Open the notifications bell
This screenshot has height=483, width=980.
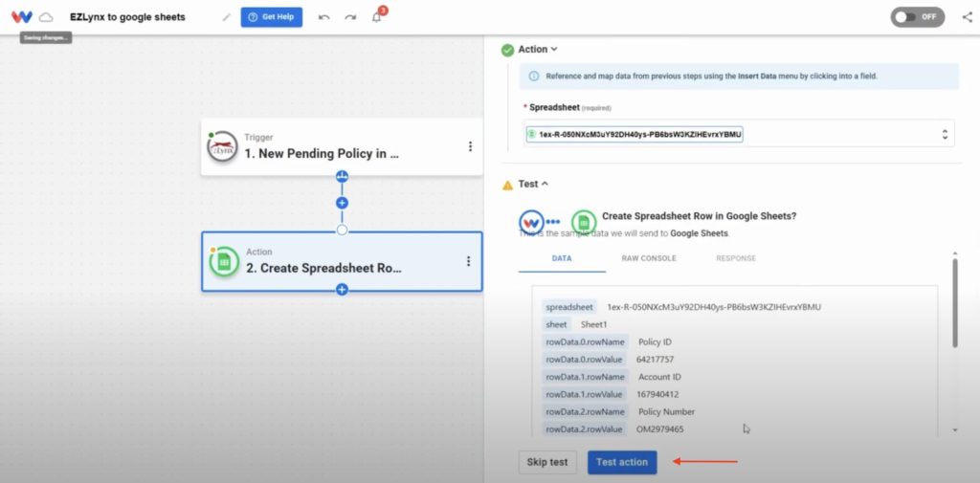(376, 17)
